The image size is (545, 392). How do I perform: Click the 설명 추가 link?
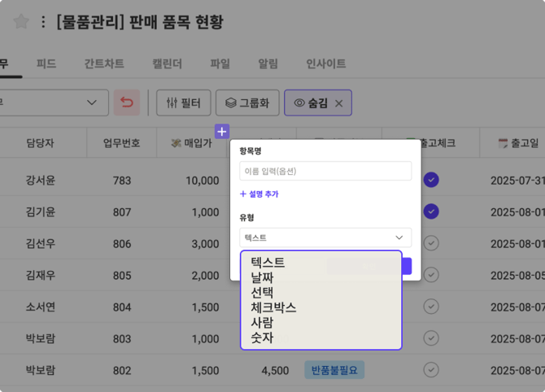(x=259, y=194)
